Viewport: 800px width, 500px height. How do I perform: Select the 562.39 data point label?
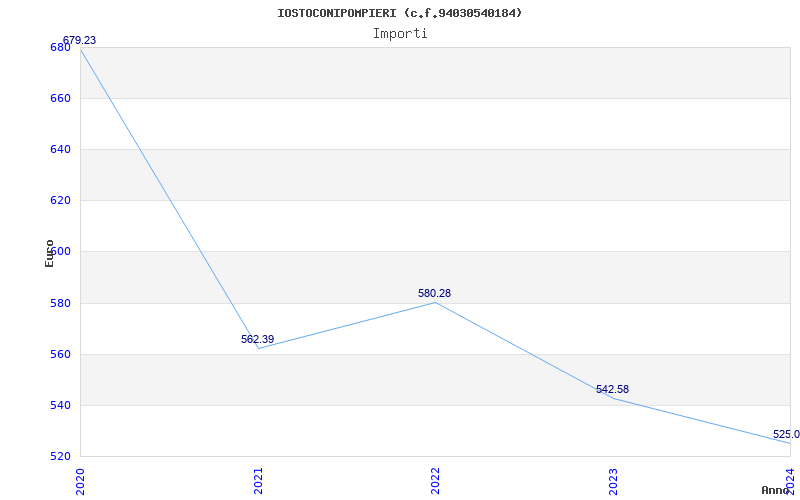[257, 340]
